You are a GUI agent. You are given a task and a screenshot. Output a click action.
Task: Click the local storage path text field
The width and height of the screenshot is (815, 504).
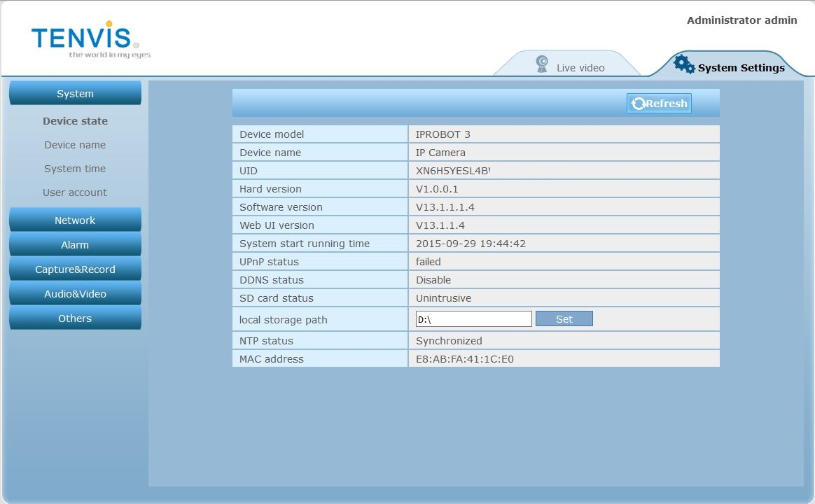(x=473, y=319)
